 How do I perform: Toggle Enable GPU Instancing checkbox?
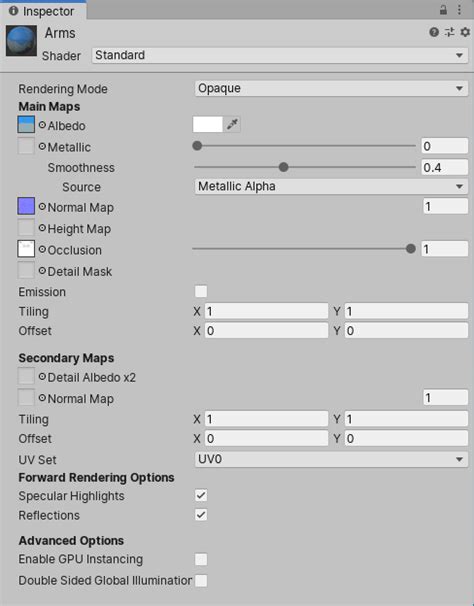[x=201, y=559]
